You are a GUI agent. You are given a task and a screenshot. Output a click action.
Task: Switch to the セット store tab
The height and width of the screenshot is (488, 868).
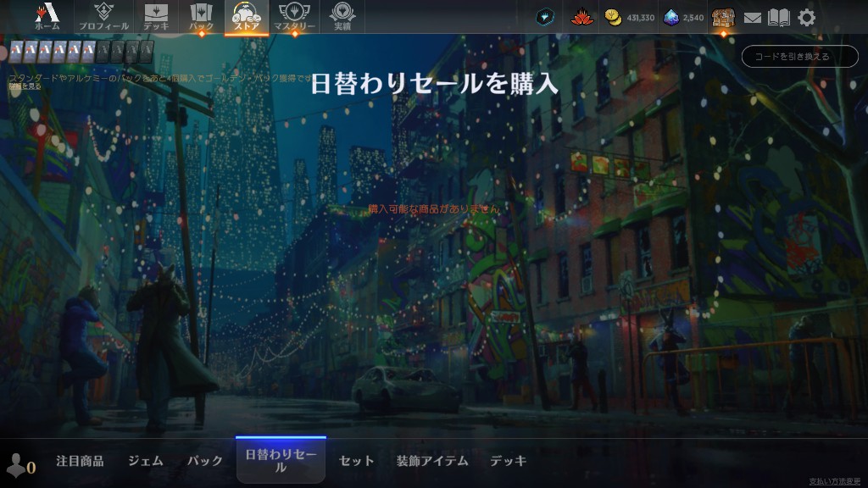click(x=356, y=461)
